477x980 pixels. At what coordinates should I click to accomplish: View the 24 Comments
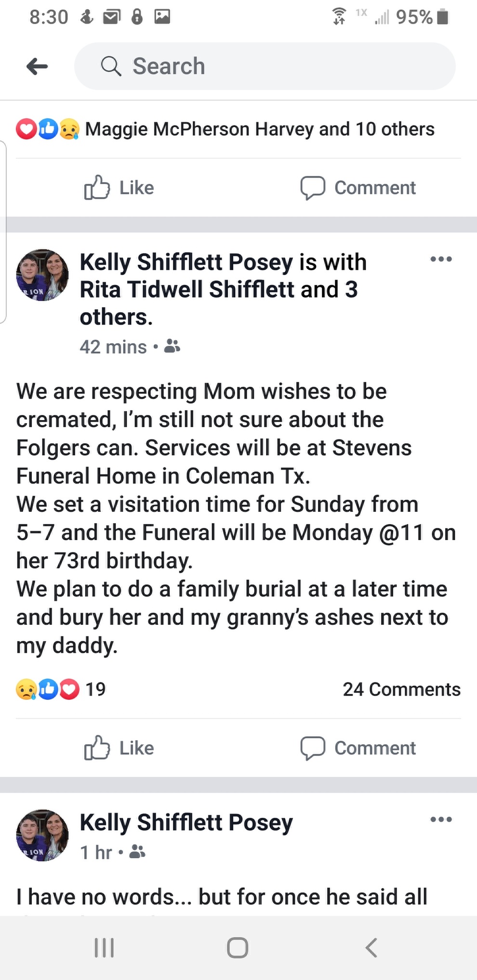point(401,689)
